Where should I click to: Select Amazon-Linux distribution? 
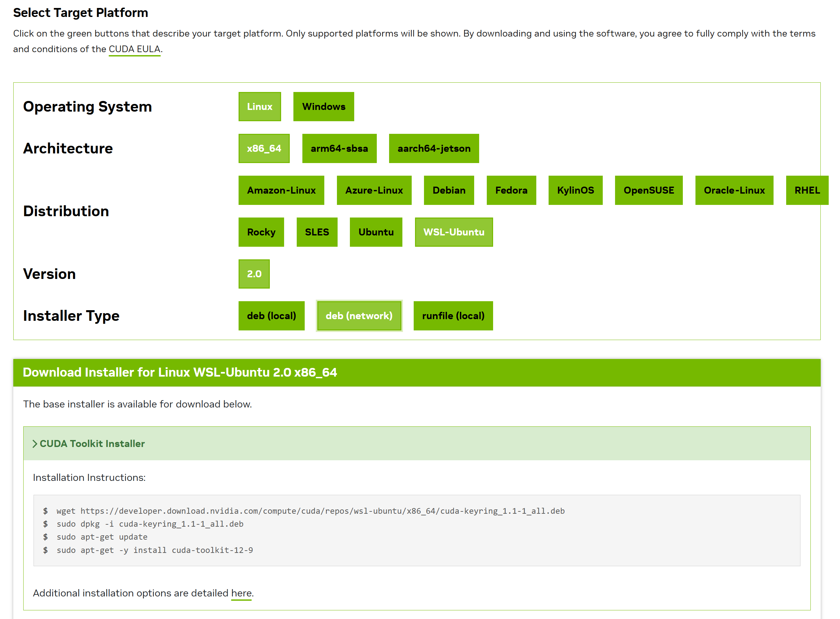click(281, 190)
